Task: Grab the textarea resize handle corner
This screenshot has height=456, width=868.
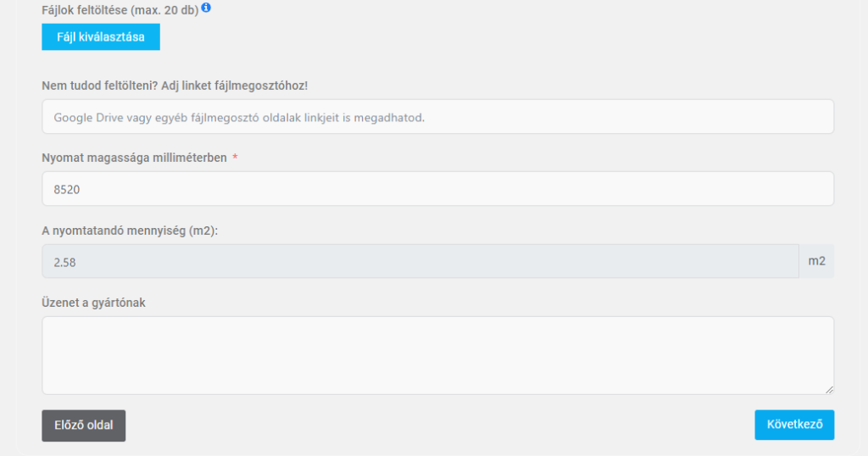Action: (829, 389)
